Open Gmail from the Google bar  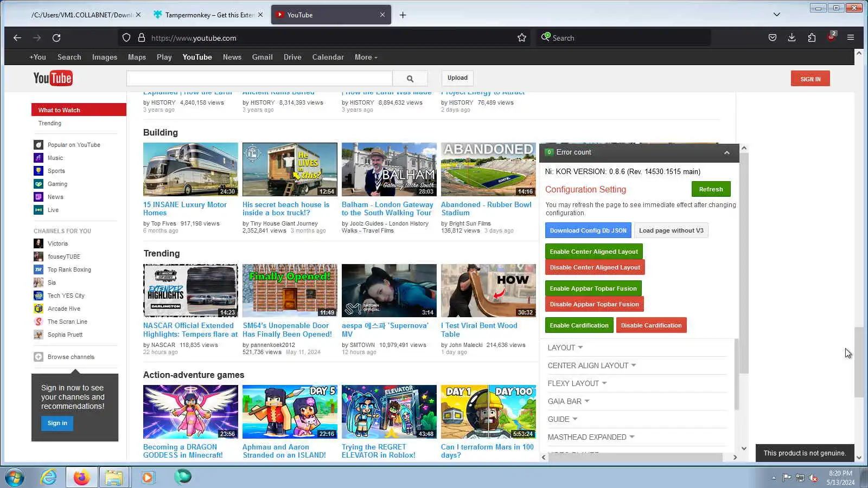tap(262, 57)
